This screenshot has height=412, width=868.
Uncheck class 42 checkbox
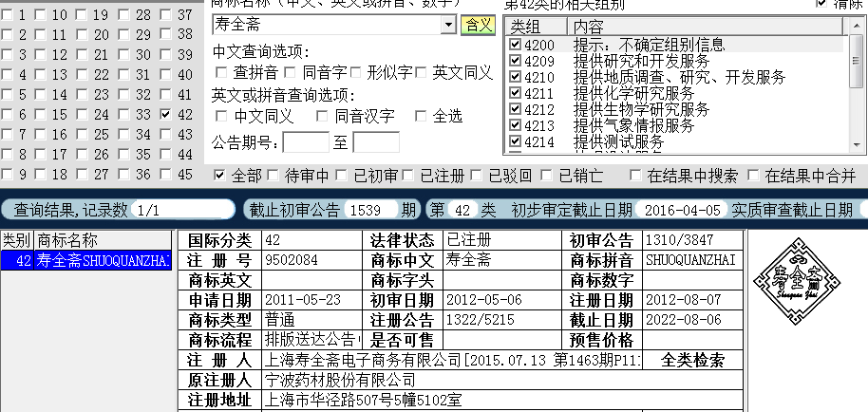[x=166, y=115]
